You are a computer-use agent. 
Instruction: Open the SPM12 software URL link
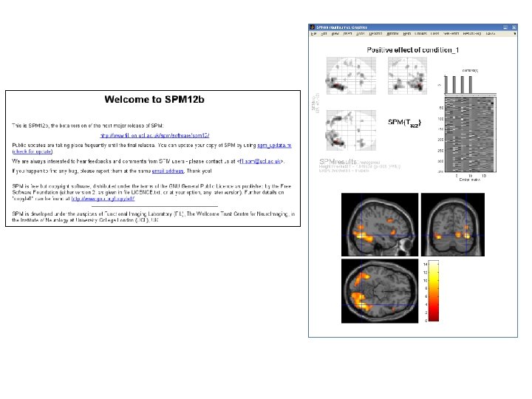(x=154, y=135)
